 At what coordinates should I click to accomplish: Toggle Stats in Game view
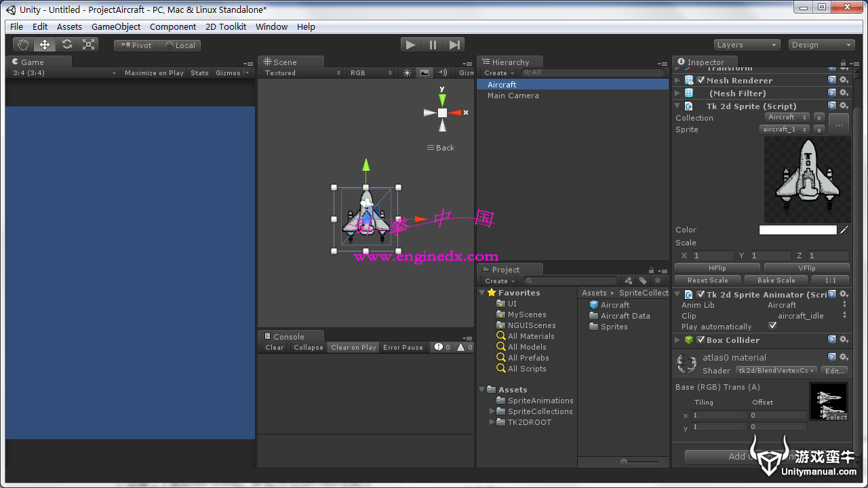click(x=199, y=73)
